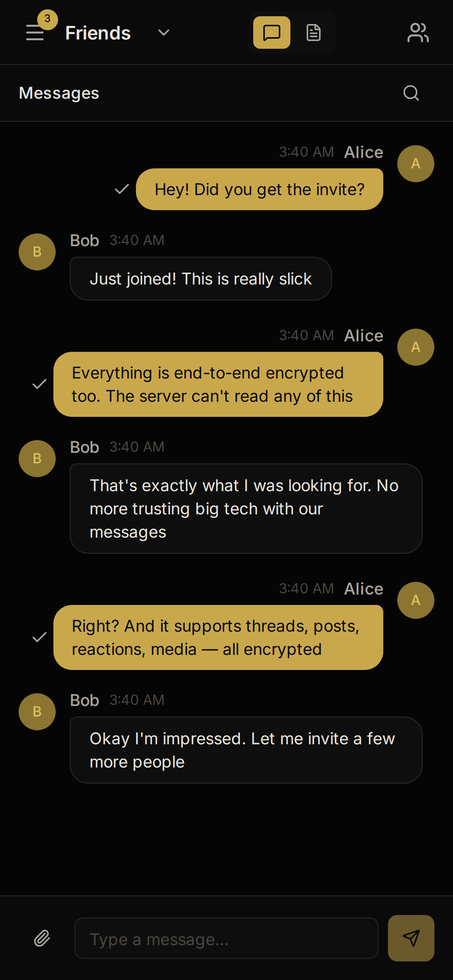Focus the Type a message field
This screenshot has height=980, width=453.
click(226, 938)
